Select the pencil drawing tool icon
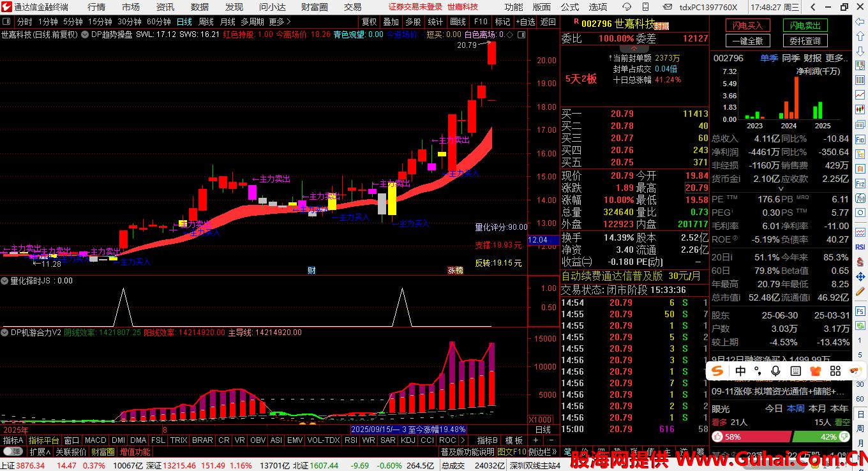This screenshot has height=471, width=868. 860,292
